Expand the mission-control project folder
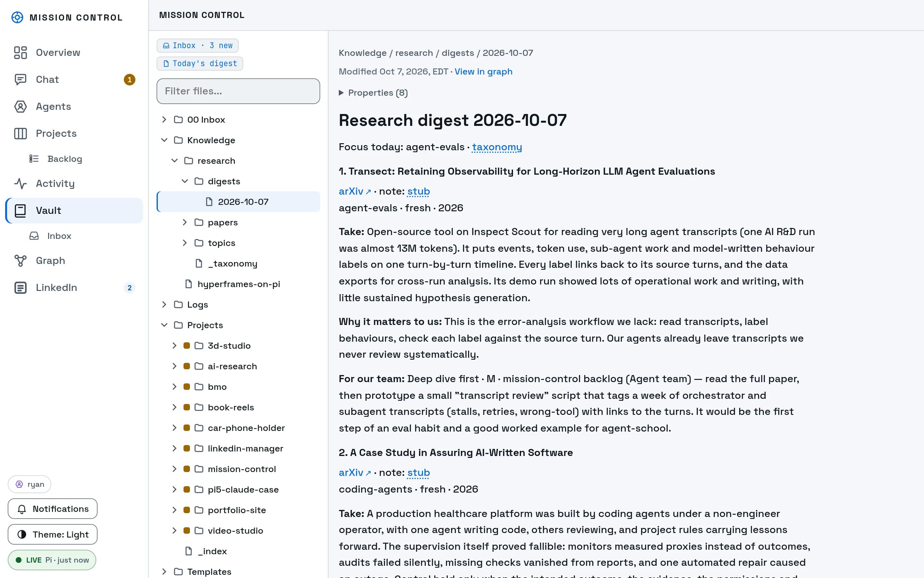Image resolution: width=924 pixels, height=578 pixels. pos(174,469)
